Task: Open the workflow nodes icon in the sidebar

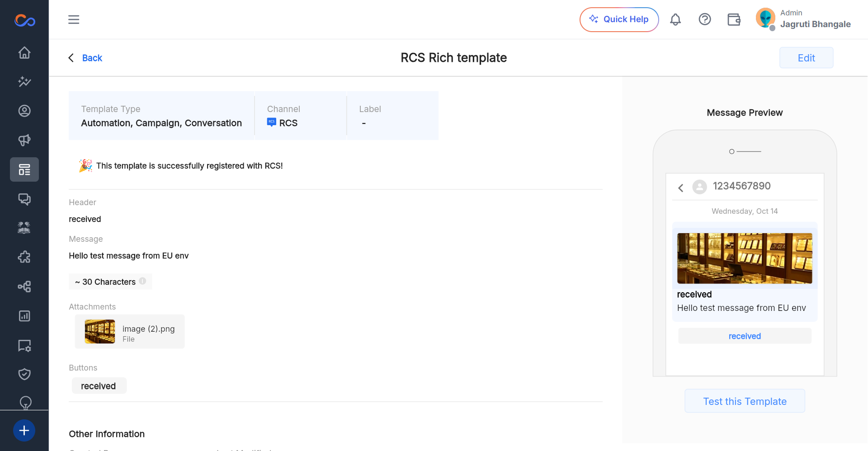Action: tap(24, 287)
